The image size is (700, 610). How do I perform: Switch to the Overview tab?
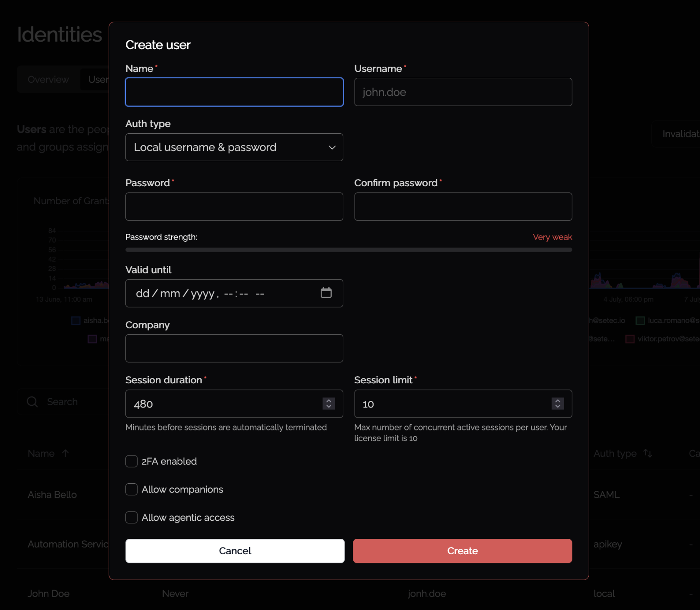pos(48,79)
